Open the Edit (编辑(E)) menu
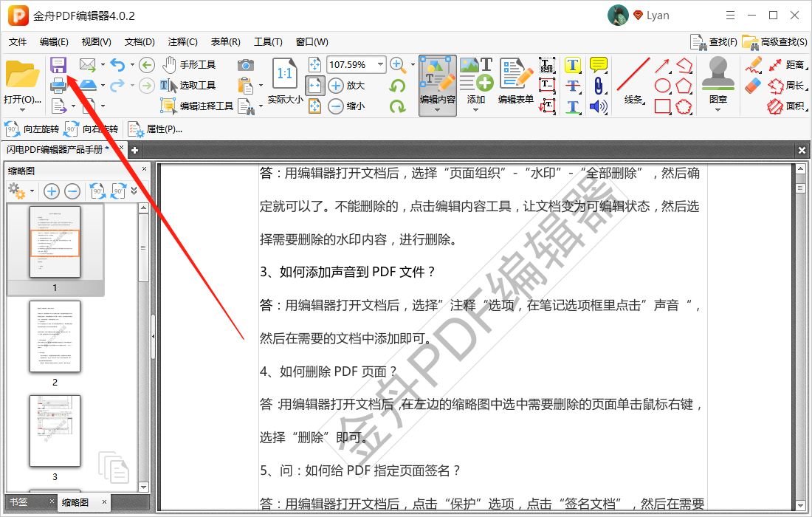Image resolution: width=812 pixels, height=517 pixels. (x=54, y=42)
